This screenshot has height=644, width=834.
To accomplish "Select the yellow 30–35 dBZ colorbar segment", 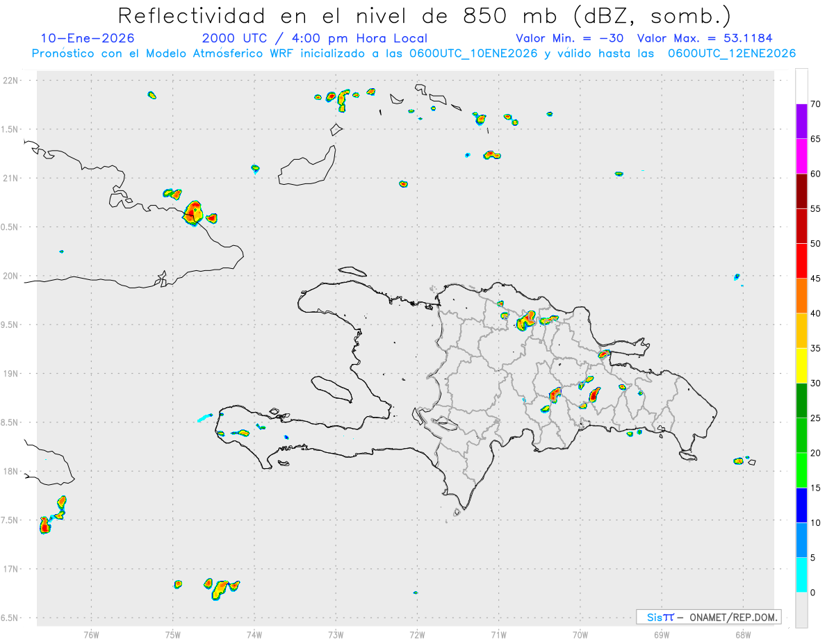I will (x=801, y=365).
